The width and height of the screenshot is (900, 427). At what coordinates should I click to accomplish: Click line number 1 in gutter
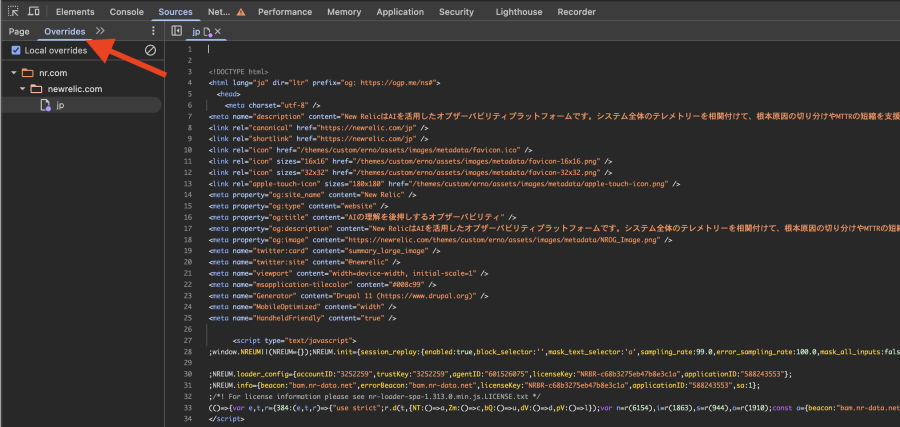(190, 49)
